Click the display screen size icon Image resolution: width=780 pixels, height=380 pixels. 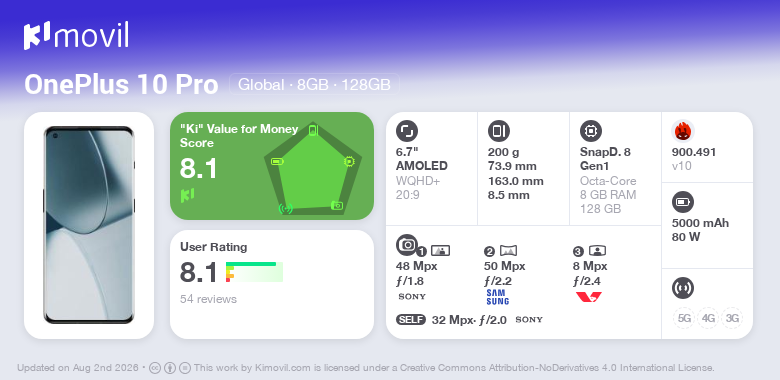pos(407,131)
